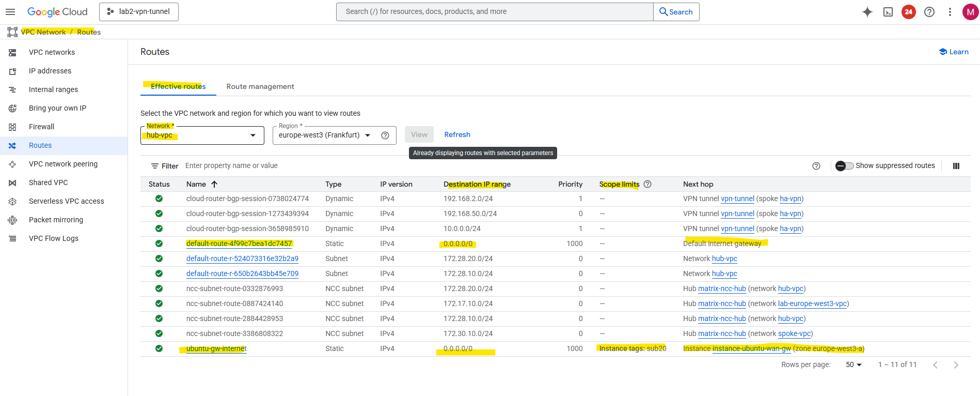Switch to Route management tab
Image resolution: width=980 pixels, height=396 pixels.
pos(260,86)
